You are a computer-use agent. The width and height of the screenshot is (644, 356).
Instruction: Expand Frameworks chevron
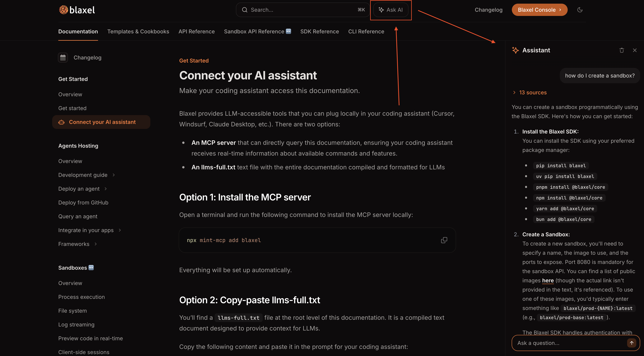tap(96, 244)
